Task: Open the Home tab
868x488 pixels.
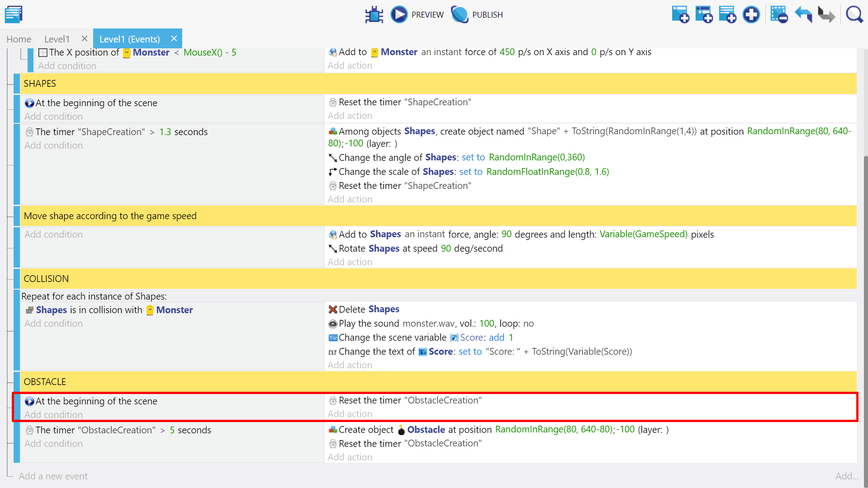Action: pos(19,39)
